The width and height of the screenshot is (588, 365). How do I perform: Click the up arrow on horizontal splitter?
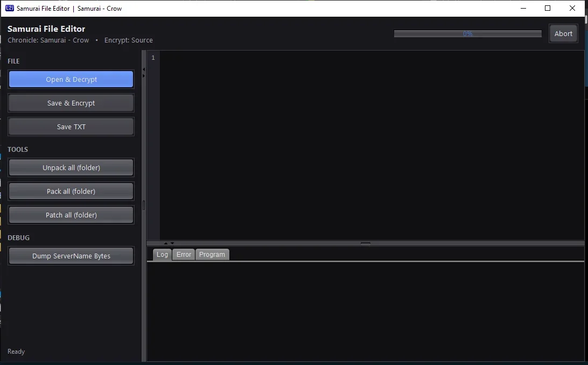tap(166, 243)
